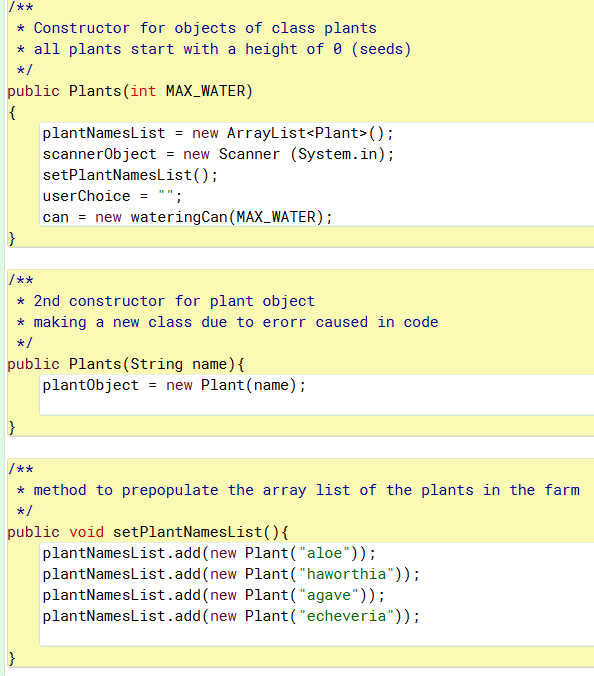The width and height of the screenshot is (594, 676).
Task: Click the line adding new Plant("haworthia")
Action: [x=231, y=574]
